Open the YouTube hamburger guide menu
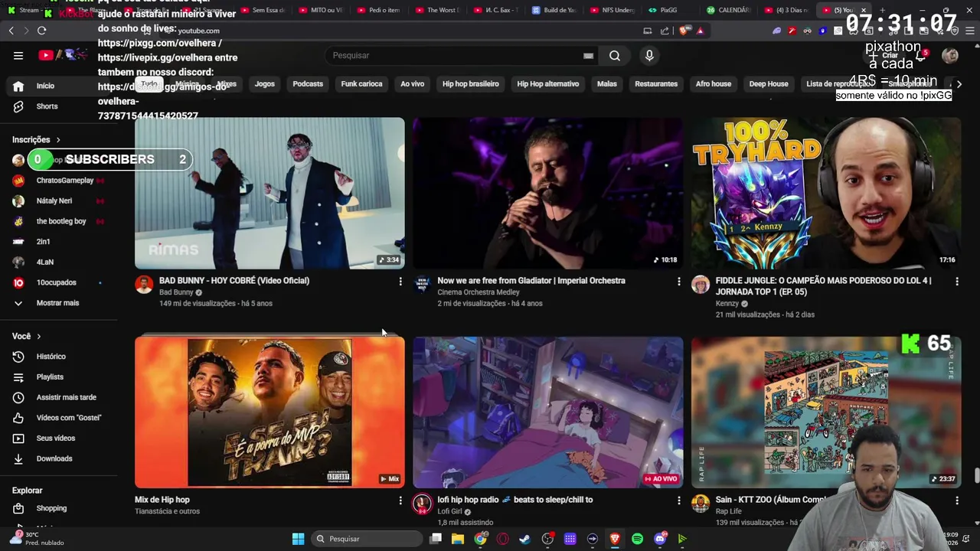Image resolution: width=980 pixels, height=551 pixels. click(18, 55)
